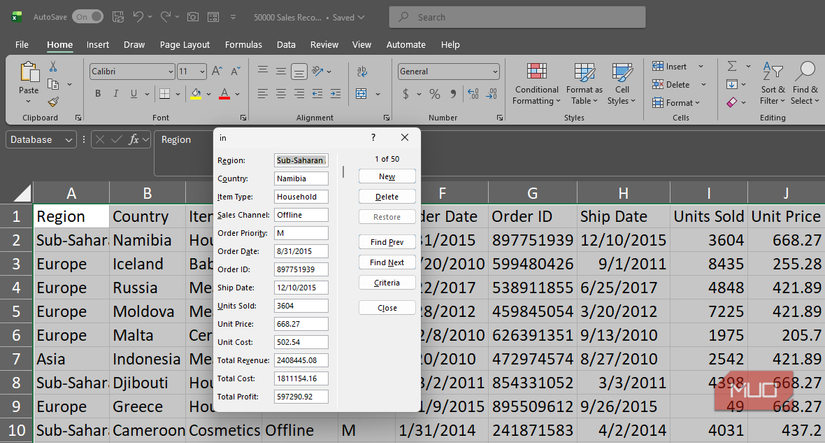Screen dimensions: 825x443
Task: Open Sort & Filter menu
Action: (772, 83)
